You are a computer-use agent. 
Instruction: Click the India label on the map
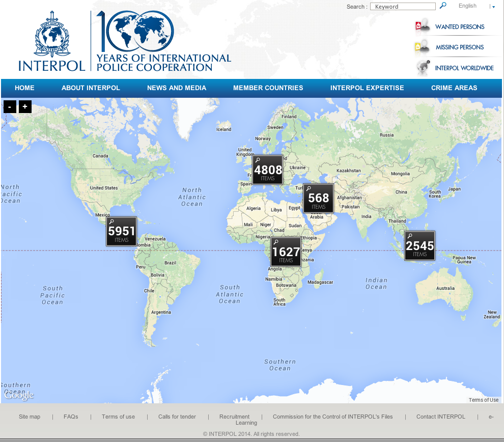click(367, 216)
